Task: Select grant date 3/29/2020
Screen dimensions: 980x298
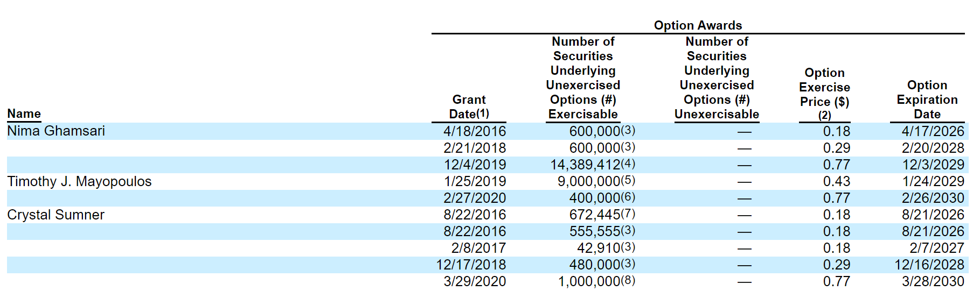Action: click(475, 281)
